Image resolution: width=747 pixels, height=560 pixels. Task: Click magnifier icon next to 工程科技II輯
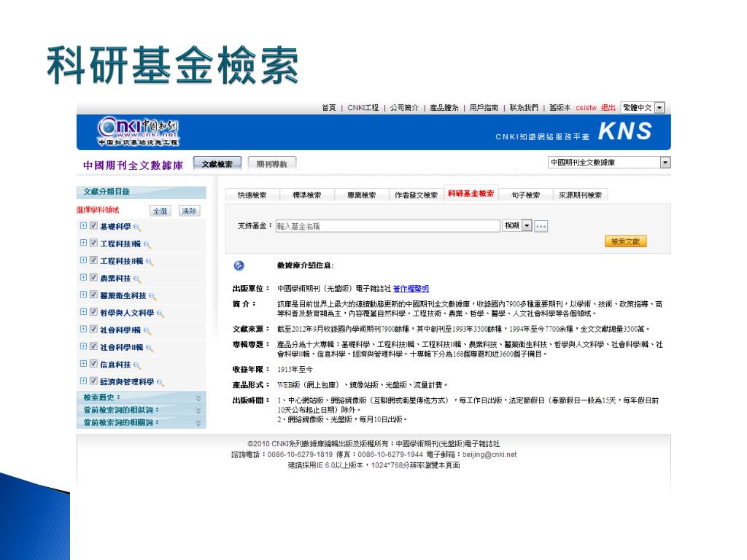click(150, 262)
